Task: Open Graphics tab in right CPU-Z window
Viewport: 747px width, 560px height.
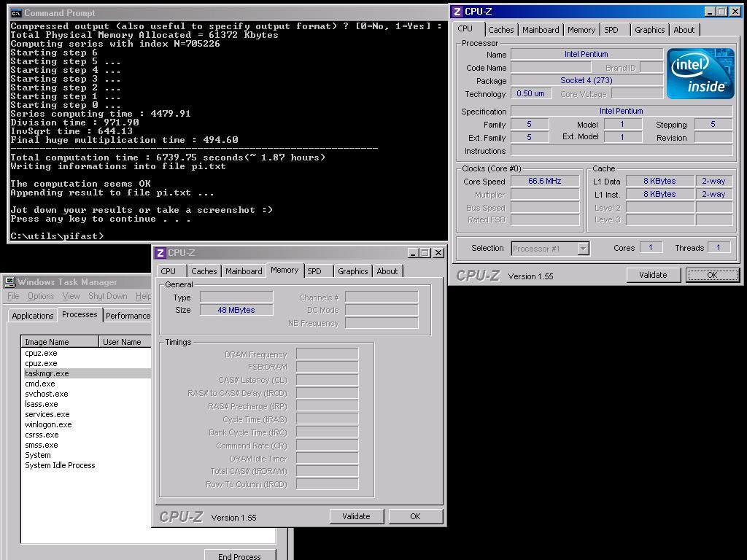Action: click(x=649, y=30)
